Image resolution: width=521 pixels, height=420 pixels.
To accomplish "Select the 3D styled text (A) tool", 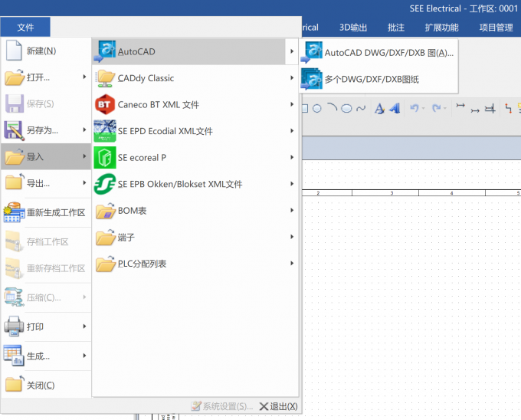I will [x=395, y=108].
